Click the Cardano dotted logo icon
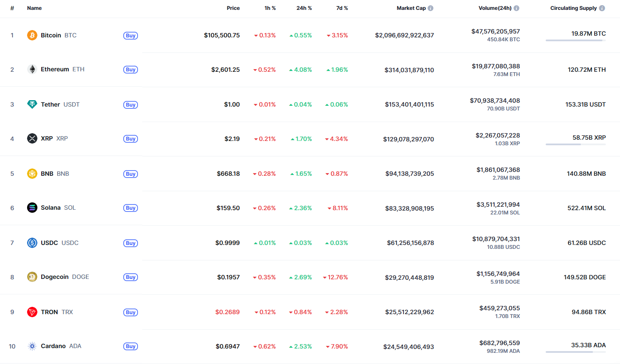The image size is (620, 364). [x=32, y=346]
